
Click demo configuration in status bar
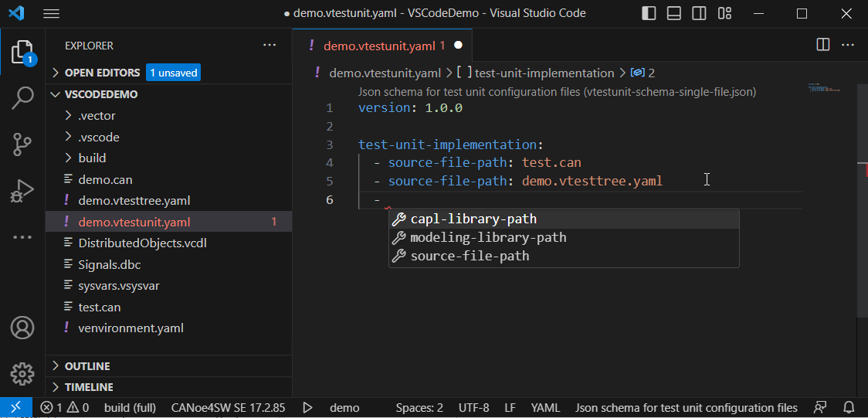click(x=344, y=407)
